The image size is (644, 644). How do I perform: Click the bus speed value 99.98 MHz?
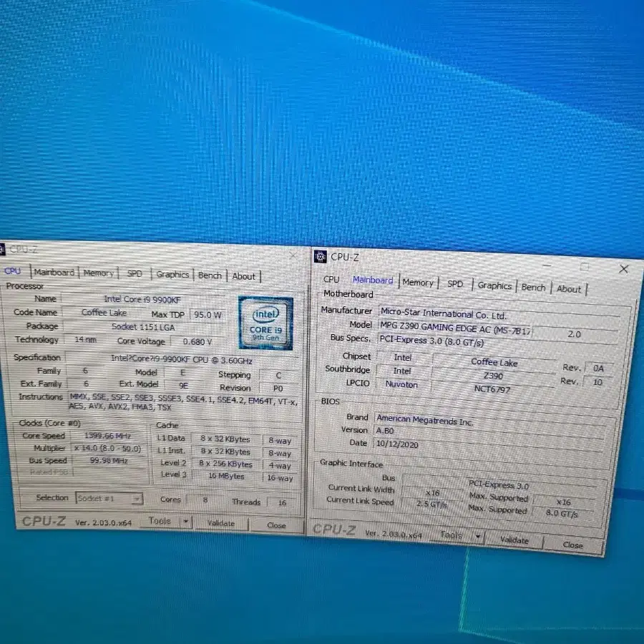coord(108,460)
